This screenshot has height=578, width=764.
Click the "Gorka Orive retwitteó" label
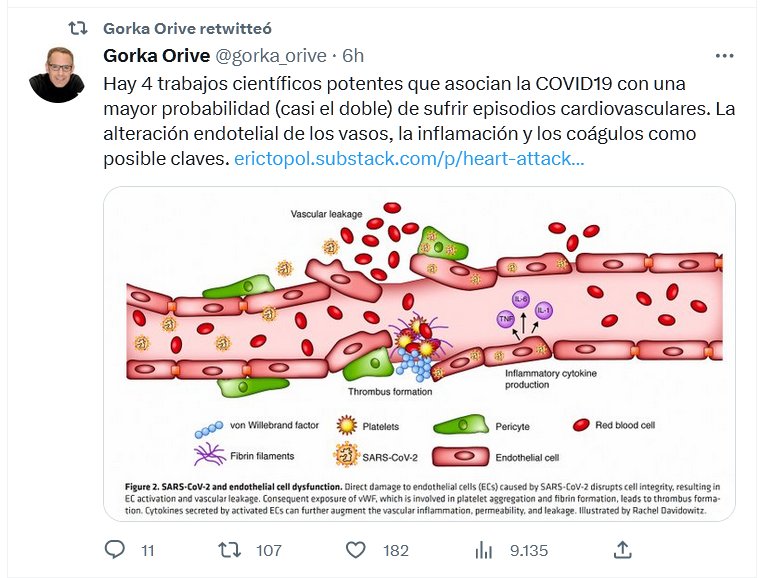(x=181, y=25)
